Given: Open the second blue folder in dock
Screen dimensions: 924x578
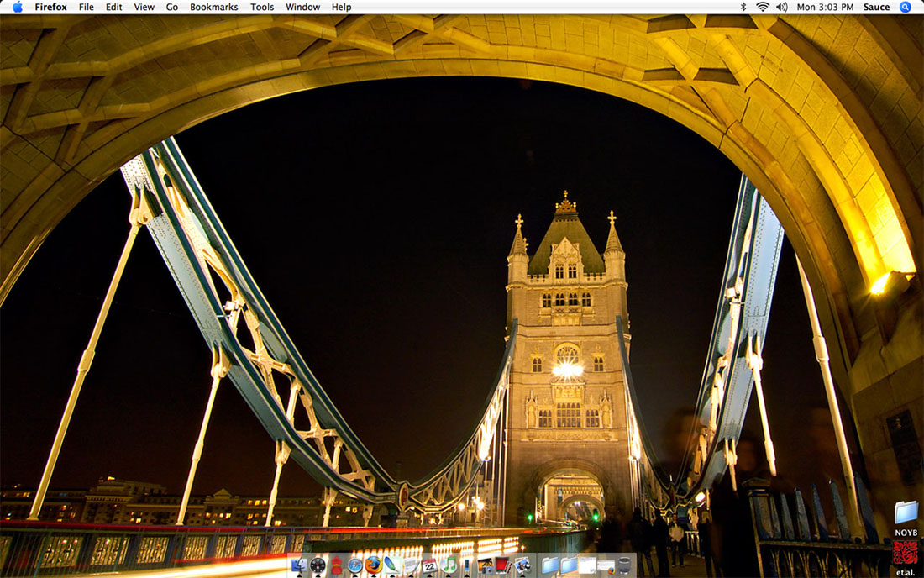Looking at the screenshot, I should (x=569, y=566).
